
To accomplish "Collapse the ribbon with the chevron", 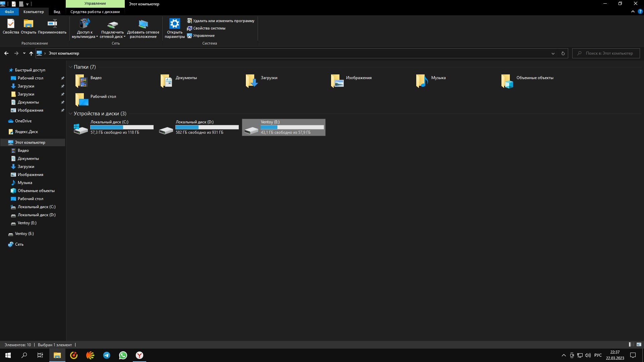I will tap(633, 11).
